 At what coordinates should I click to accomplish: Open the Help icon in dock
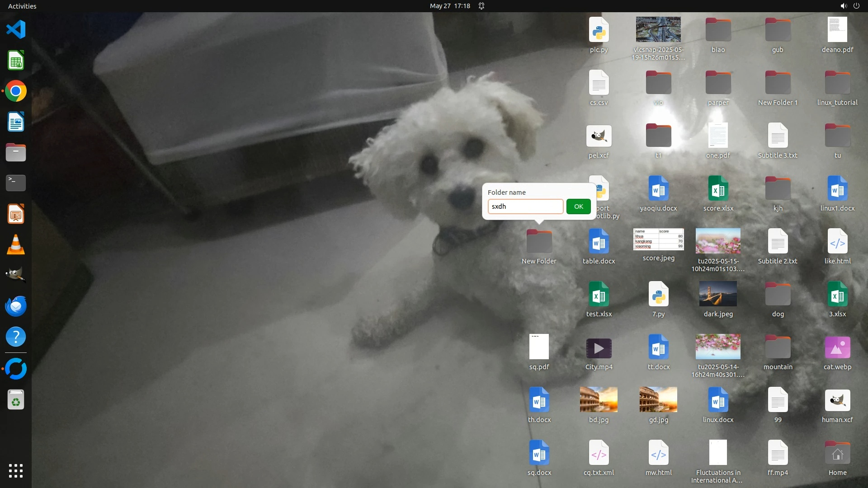[16, 337]
